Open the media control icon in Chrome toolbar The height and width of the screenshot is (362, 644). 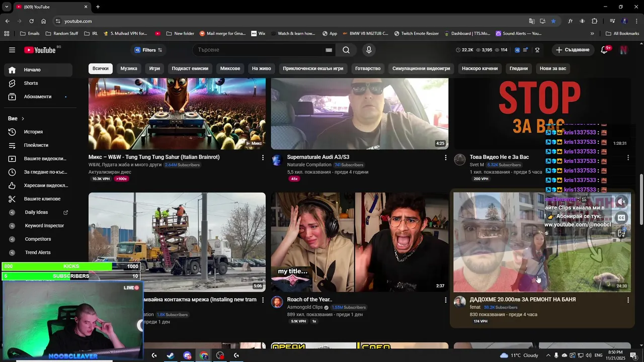[612, 21]
